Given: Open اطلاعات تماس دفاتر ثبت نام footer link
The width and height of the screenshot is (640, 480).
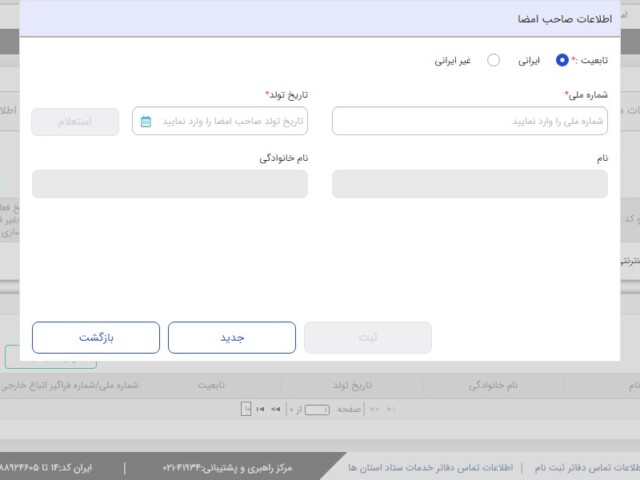Looking at the screenshot, I should (590, 467).
